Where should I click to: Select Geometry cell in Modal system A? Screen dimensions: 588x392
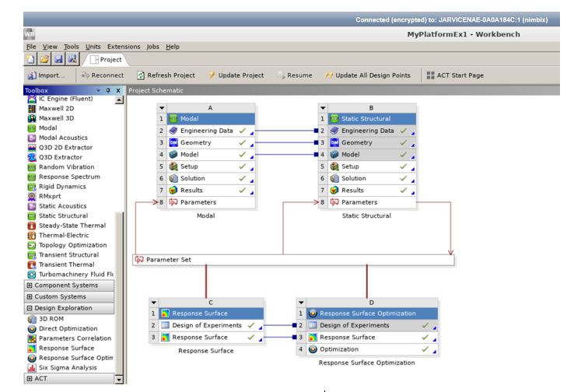click(210, 142)
